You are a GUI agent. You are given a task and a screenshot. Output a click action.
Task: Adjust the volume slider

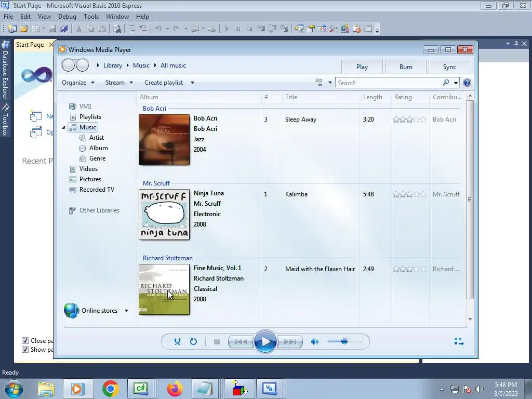[344, 341]
